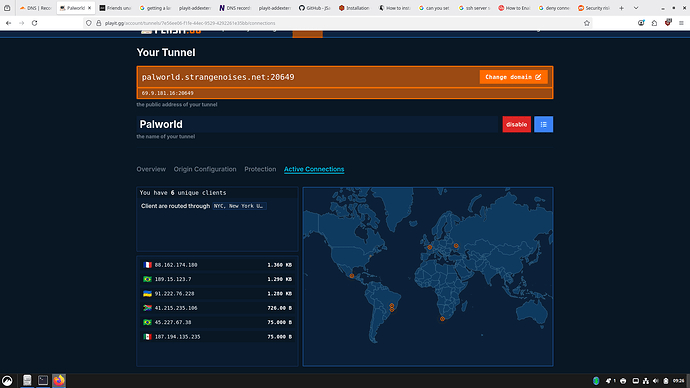Open the blue list icon button
Image resolution: width=690 pixels, height=388 pixels.
(x=543, y=124)
